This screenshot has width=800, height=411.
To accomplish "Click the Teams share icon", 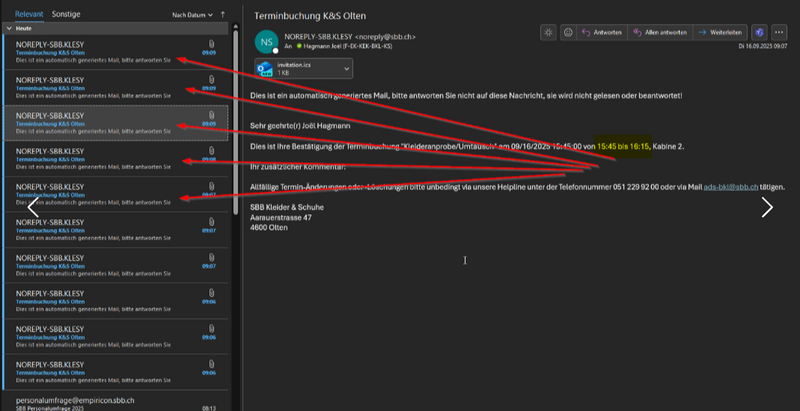I will pos(760,32).
